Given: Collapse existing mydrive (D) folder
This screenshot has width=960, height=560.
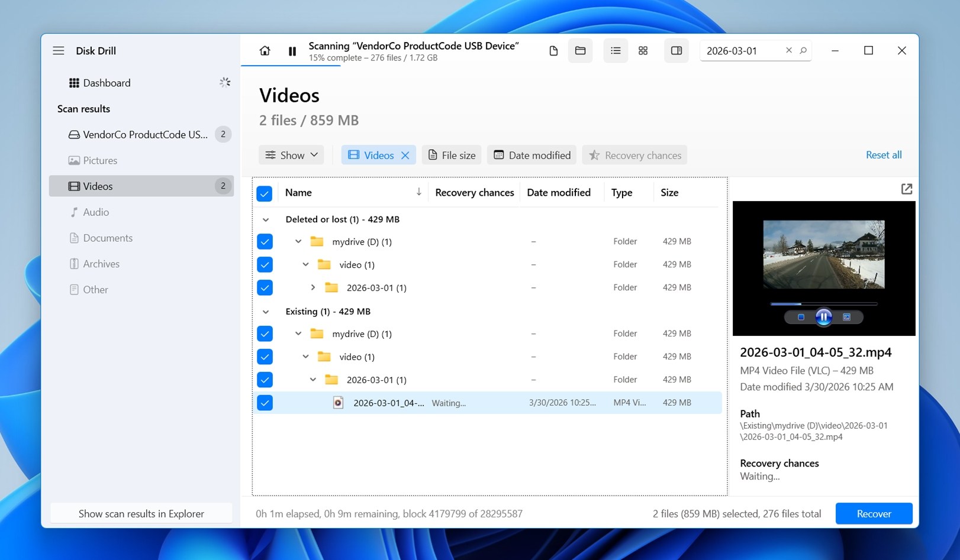Looking at the screenshot, I should 298,334.
